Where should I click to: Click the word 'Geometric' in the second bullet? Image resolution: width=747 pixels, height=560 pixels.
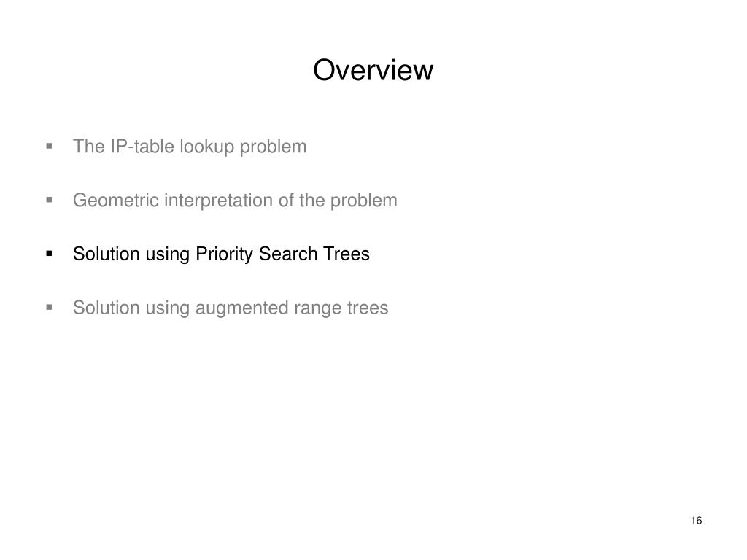point(116,201)
